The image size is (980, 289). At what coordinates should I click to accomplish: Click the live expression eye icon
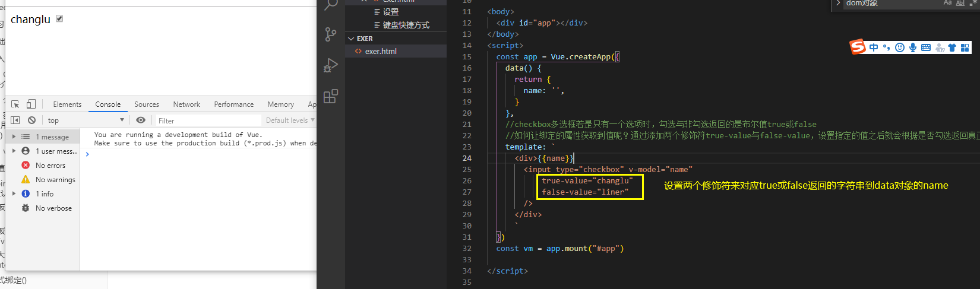point(141,120)
